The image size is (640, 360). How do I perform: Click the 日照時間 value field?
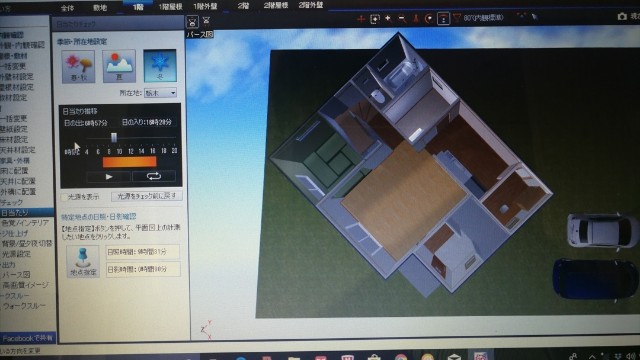pos(143,252)
